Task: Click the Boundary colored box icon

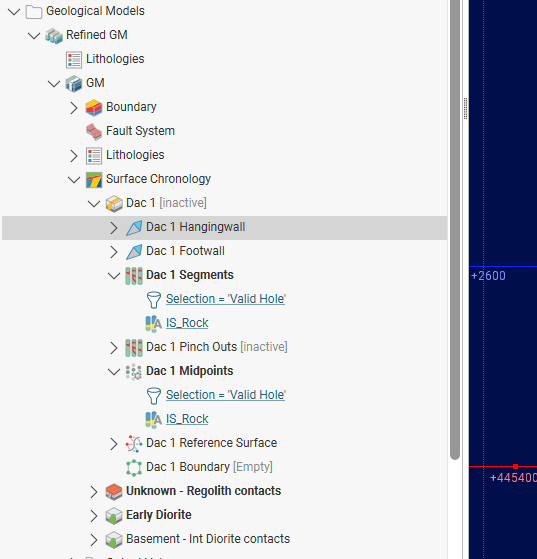Action: coord(94,107)
